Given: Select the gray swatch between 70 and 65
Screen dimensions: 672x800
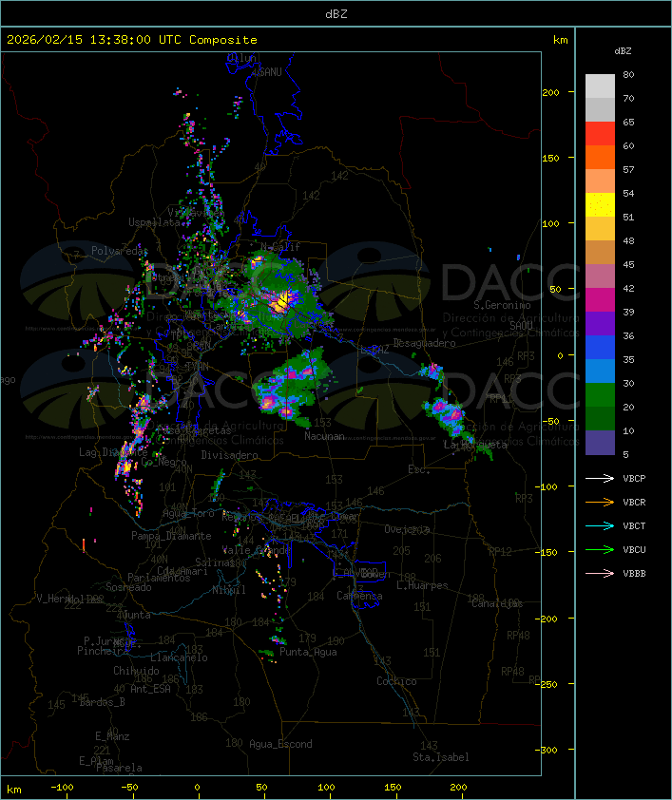Looking at the screenshot, I should pyautogui.click(x=600, y=109).
